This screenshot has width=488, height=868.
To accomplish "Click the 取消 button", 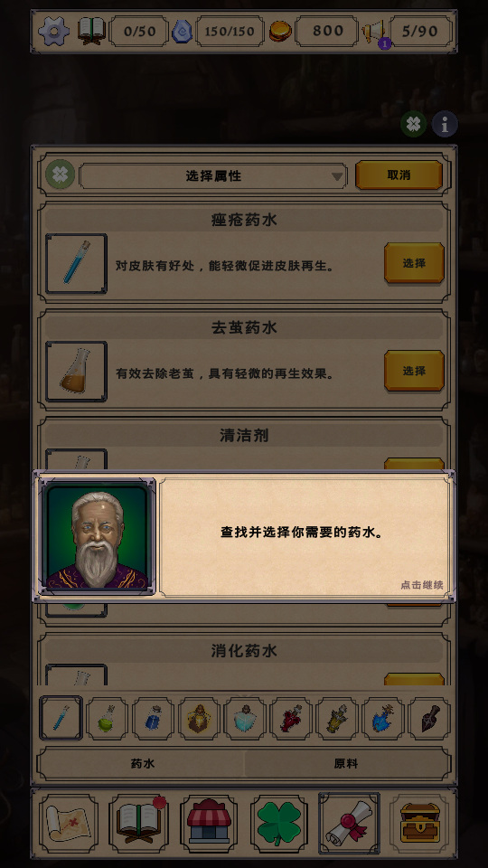I will tap(399, 175).
